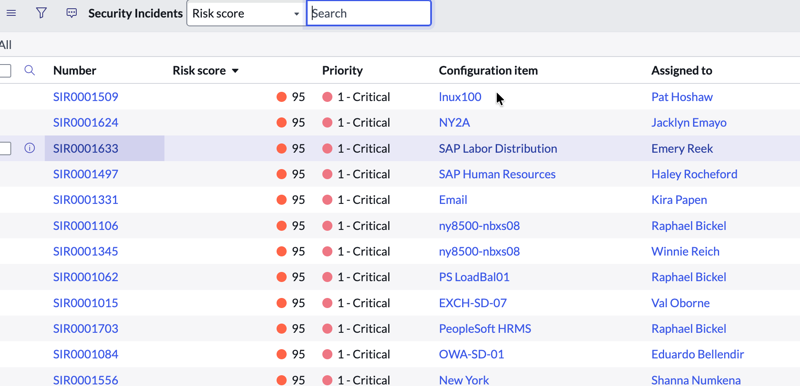The width and height of the screenshot is (800, 386).
Task: Click the Configuration item column header
Action: (488, 70)
